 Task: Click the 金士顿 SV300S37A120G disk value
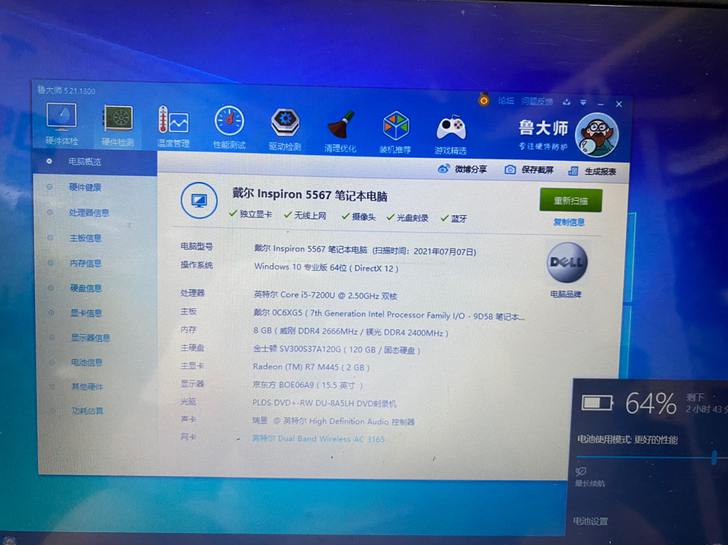pyautogui.click(x=337, y=350)
